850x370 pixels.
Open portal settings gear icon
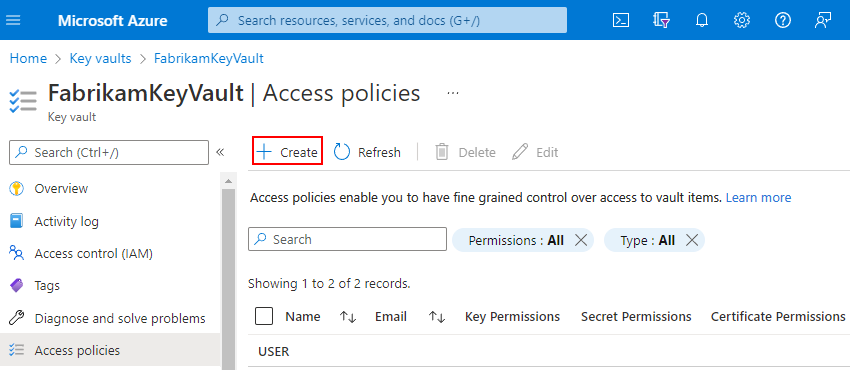point(742,21)
